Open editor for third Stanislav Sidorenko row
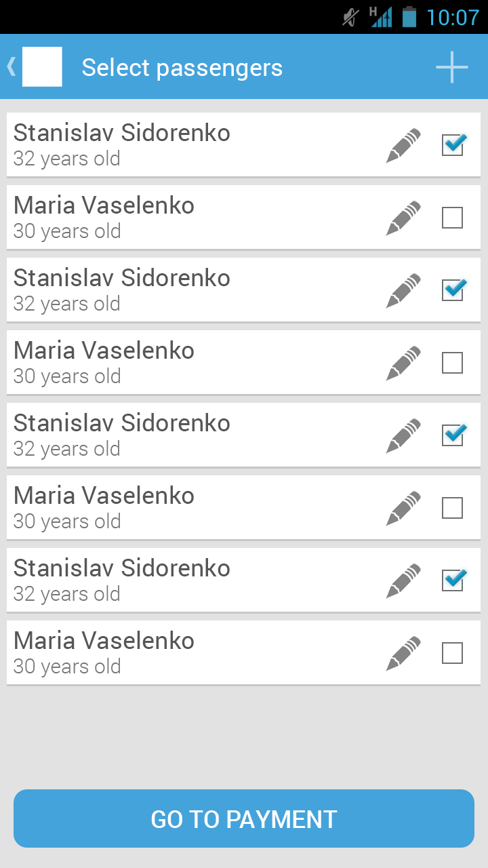 [403, 435]
